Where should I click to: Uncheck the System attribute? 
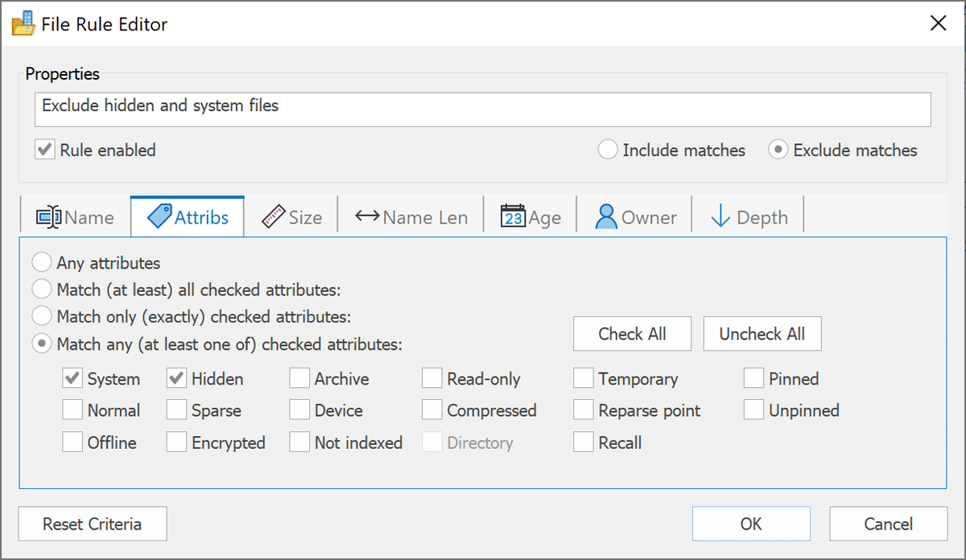pyautogui.click(x=72, y=378)
